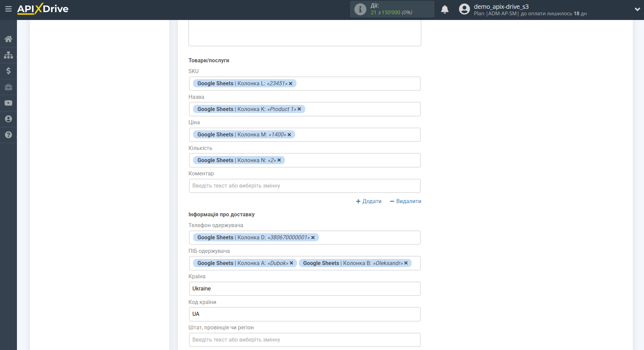The width and height of the screenshot is (644, 350).
Task: Remove the Колонка D phone tag
Action: point(313,238)
